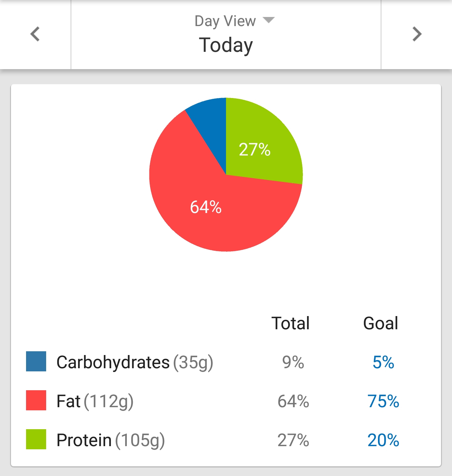Click the red Fat color swatch
This screenshot has width=452, height=476.
coord(36,400)
